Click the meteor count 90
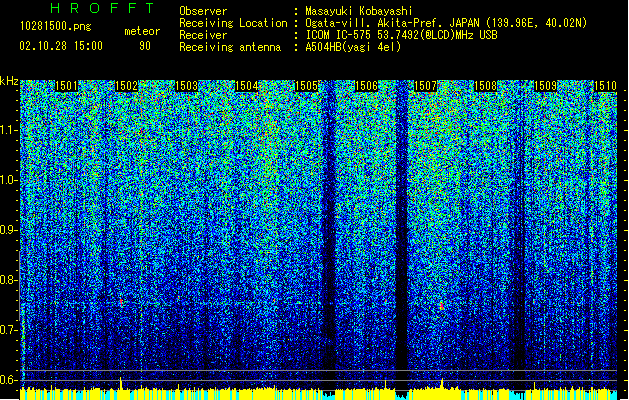Image resolution: width=629 pixels, height=400 pixels. (145, 46)
